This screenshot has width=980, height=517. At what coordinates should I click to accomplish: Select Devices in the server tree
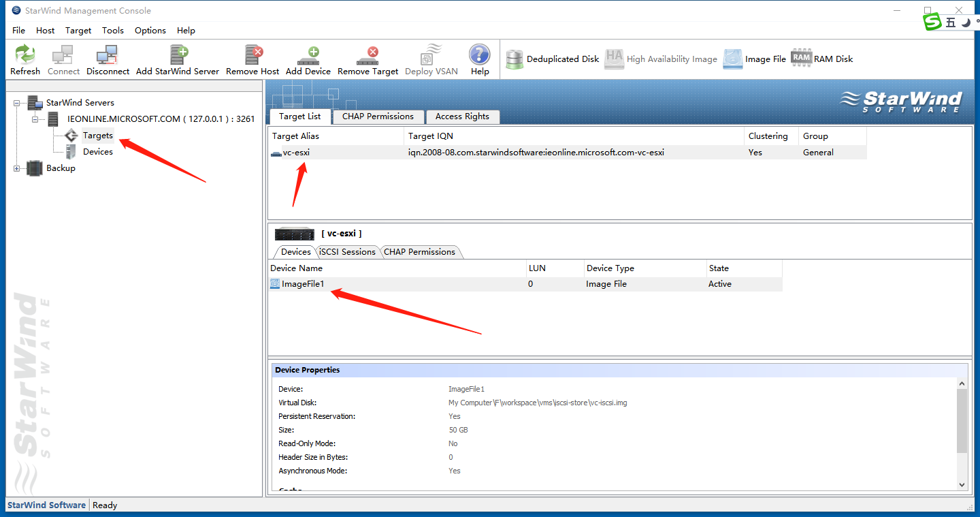coord(98,152)
